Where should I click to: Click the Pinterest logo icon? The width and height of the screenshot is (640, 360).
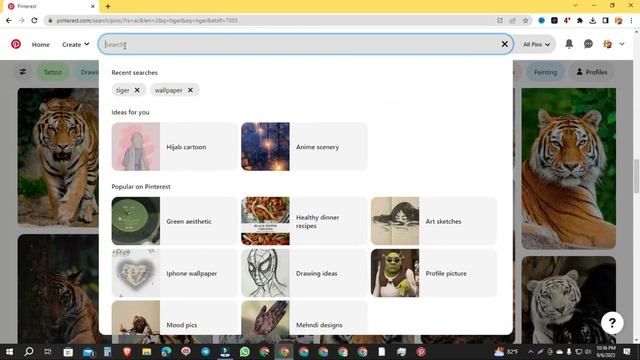pos(16,44)
